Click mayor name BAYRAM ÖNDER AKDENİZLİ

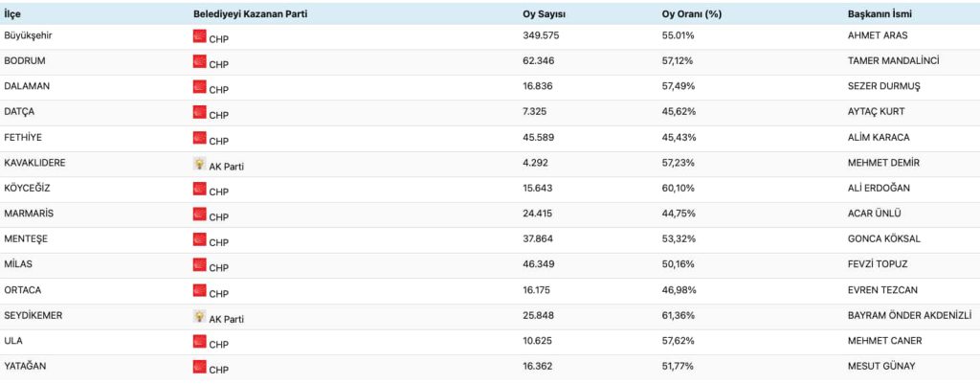point(902,315)
